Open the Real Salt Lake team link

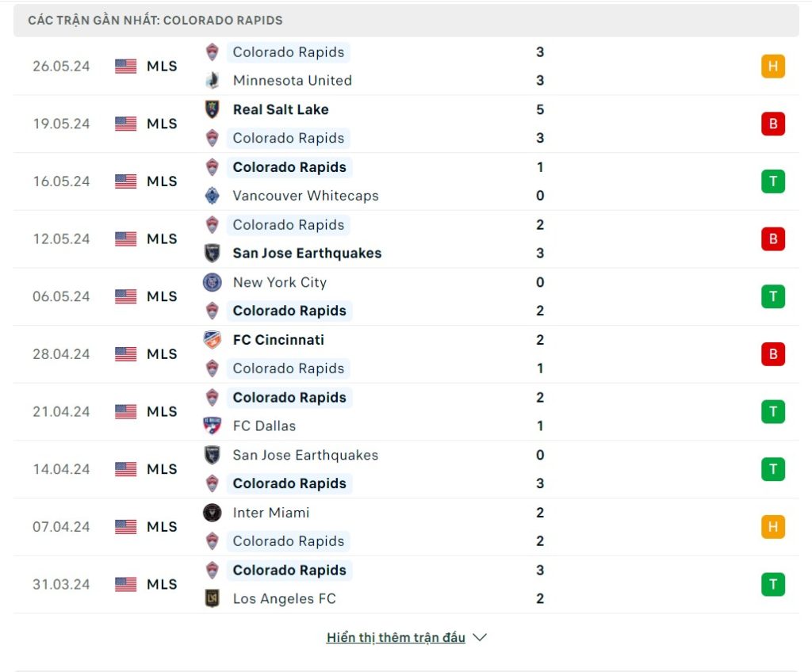tap(281, 109)
